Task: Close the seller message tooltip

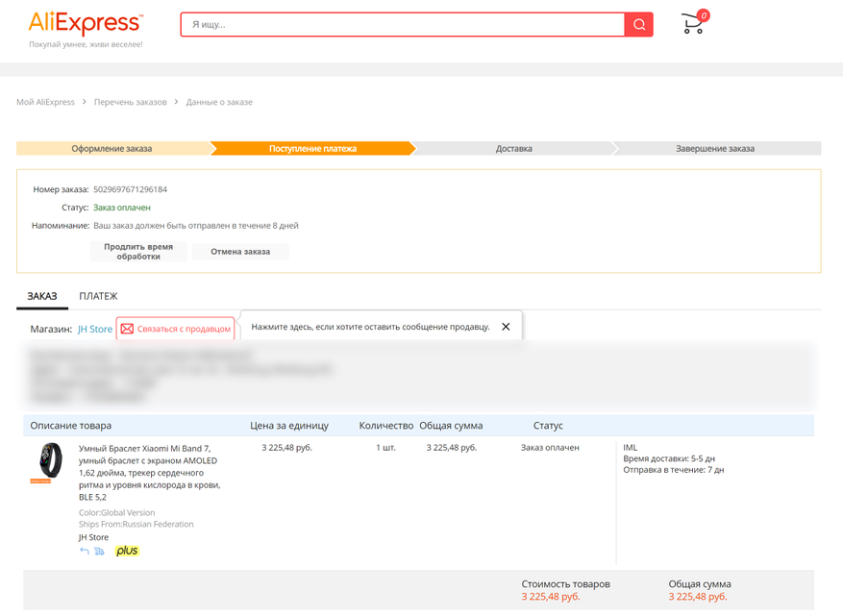Action: coord(506,327)
